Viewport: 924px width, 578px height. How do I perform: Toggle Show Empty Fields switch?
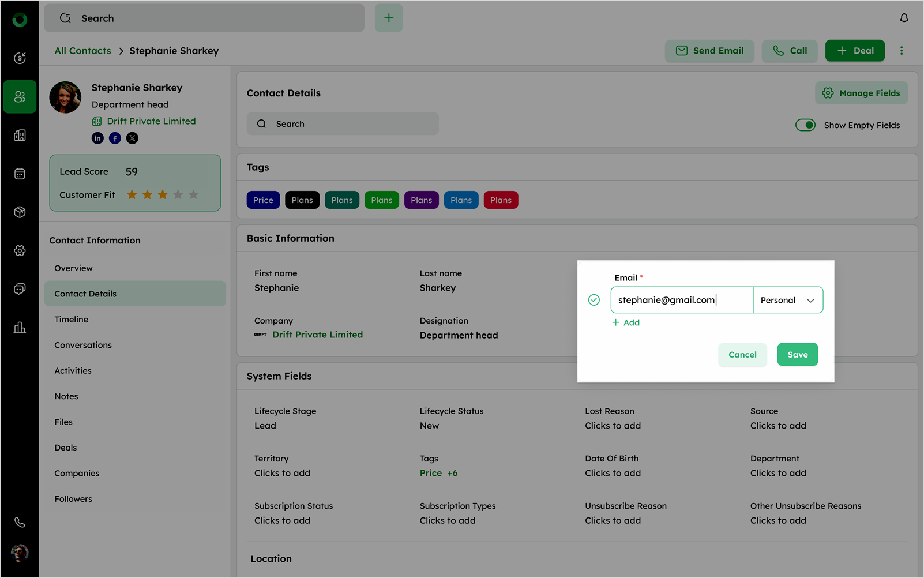pos(805,125)
